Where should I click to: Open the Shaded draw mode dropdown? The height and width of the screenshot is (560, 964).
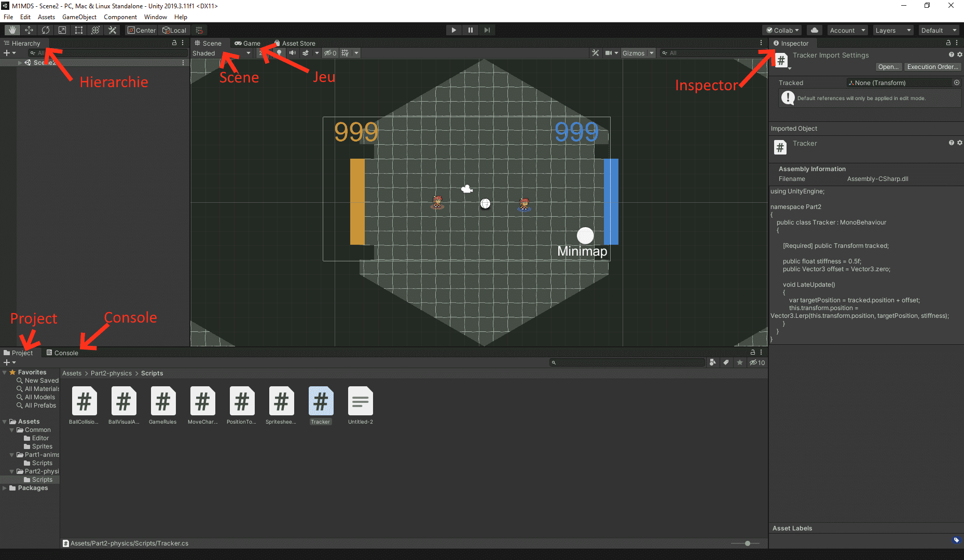point(222,53)
